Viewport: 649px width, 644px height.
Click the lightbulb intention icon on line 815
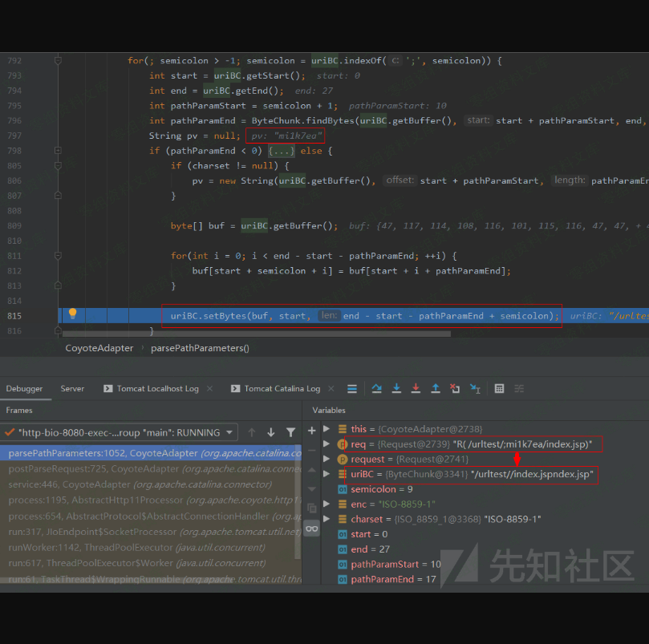point(72,314)
